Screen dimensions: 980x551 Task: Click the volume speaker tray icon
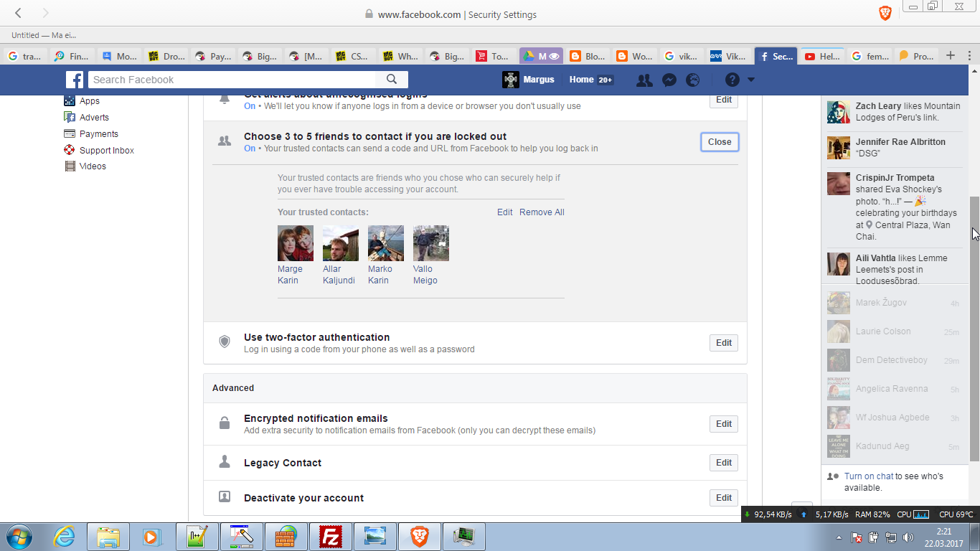(908, 537)
